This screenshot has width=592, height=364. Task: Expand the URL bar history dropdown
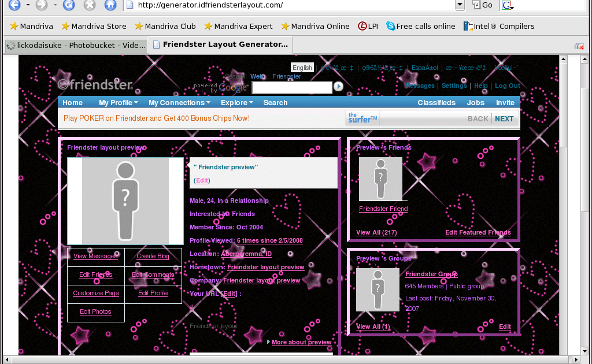tap(460, 5)
